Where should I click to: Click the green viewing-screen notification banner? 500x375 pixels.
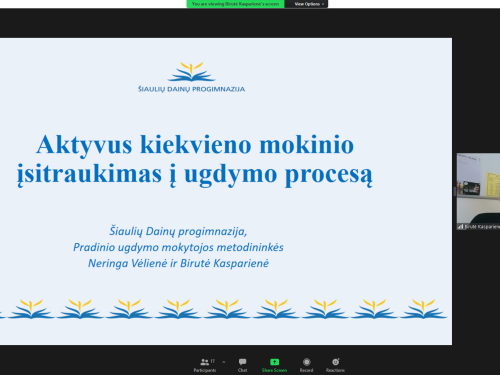[235, 4]
